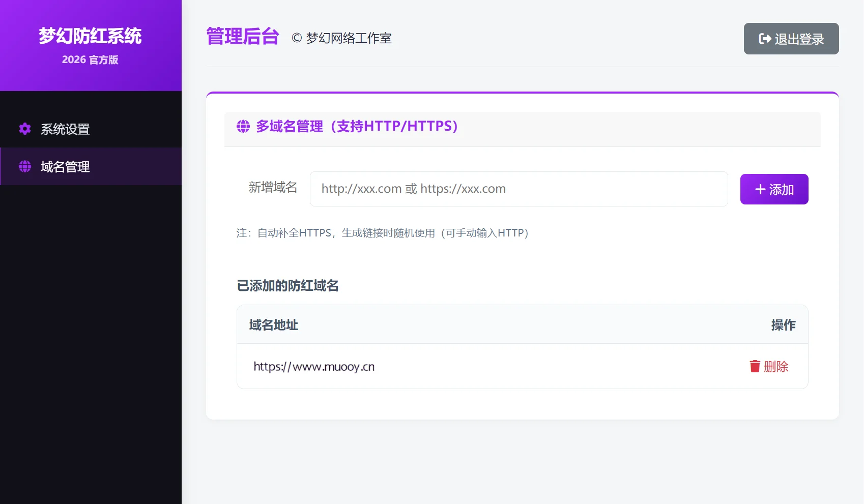Click the red trash icon in the domain row
The height and width of the screenshot is (504, 864).
(x=755, y=366)
